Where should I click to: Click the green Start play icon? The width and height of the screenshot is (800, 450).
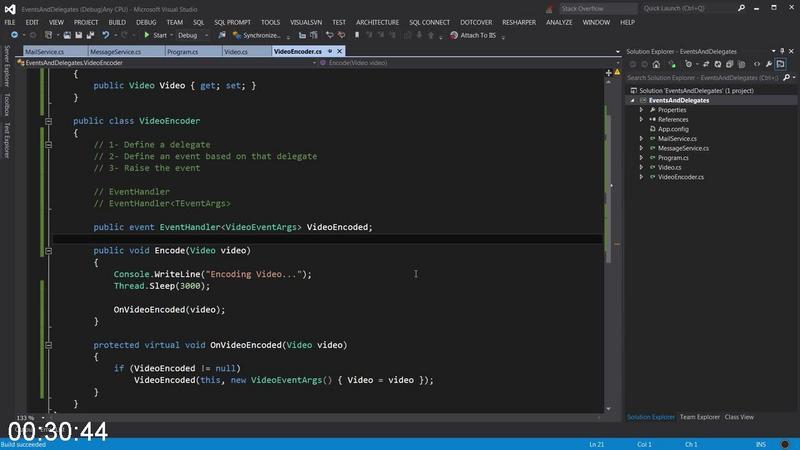point(146,35)
